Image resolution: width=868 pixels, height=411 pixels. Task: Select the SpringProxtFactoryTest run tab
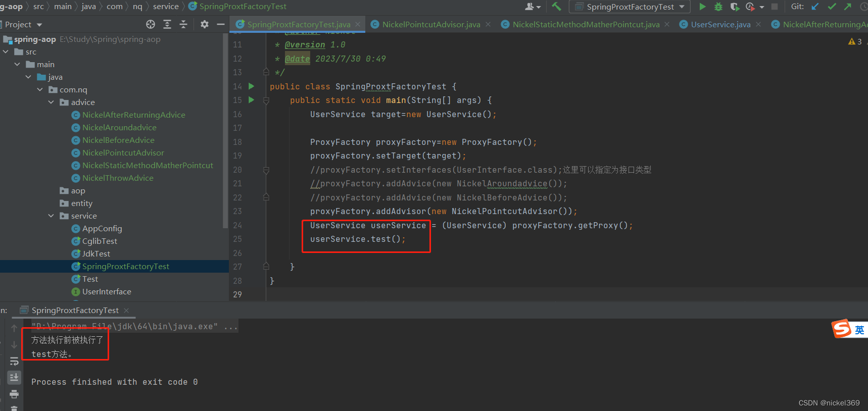[x=75, y=311]
